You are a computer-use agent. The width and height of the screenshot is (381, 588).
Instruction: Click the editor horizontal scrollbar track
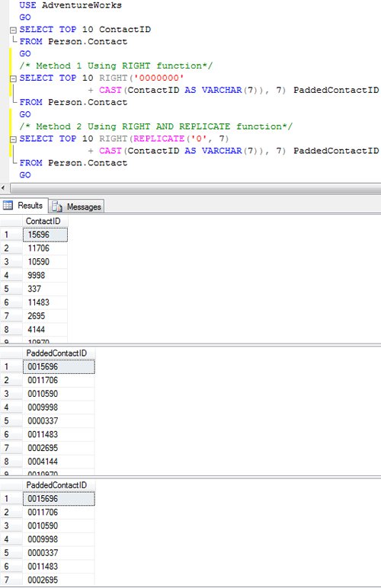click(x=195, y=188)
